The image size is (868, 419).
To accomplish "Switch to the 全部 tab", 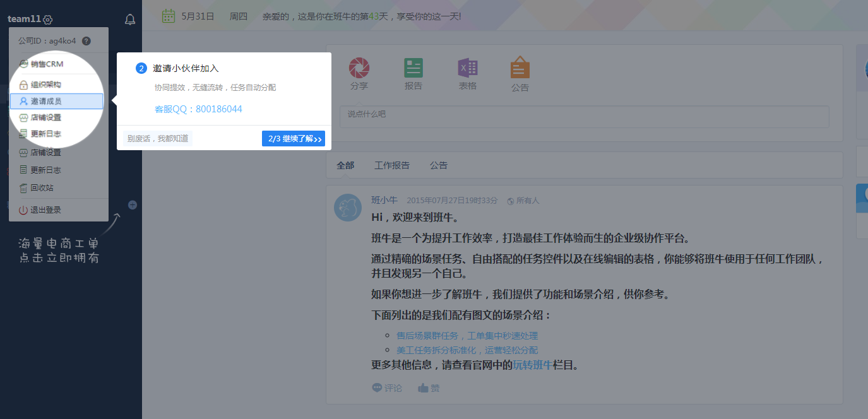I will pos(345,165).
